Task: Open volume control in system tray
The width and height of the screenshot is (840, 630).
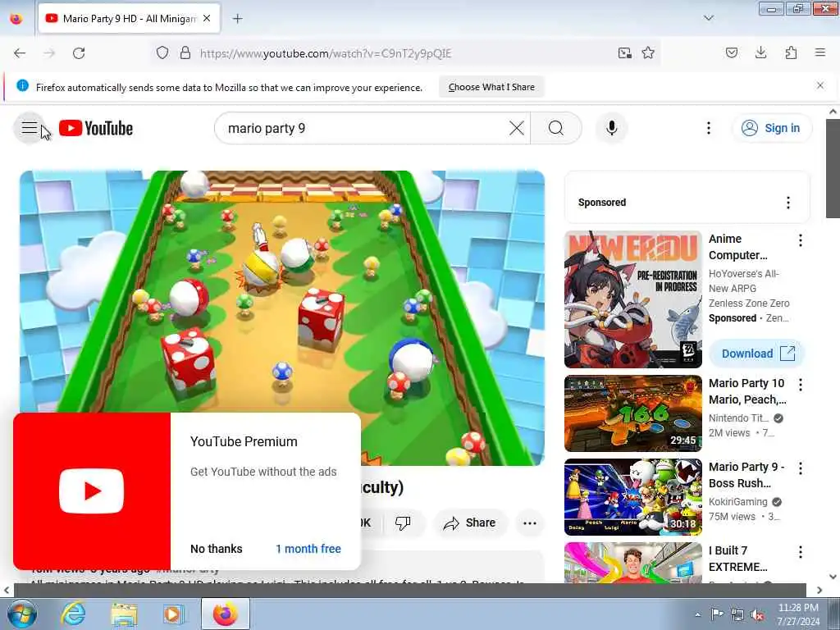Action: click(x=757, y=614)
